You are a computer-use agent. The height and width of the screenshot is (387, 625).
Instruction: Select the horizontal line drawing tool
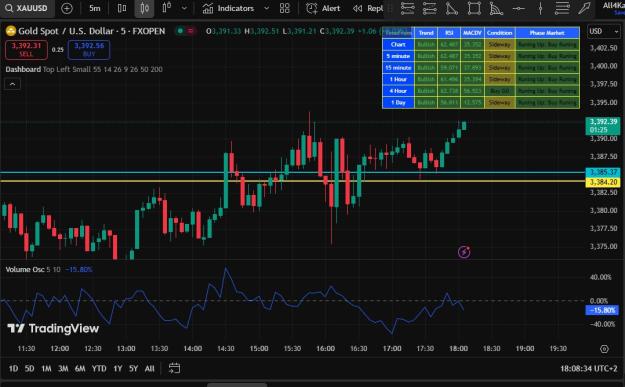[519, 8]
